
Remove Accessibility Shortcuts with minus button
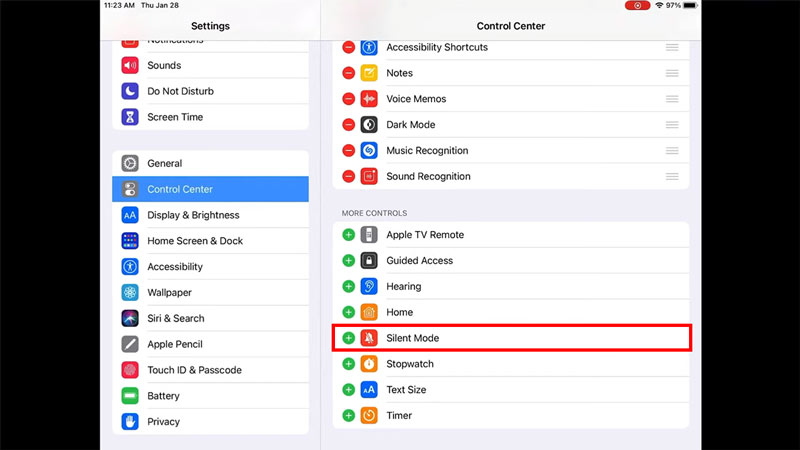348,47
